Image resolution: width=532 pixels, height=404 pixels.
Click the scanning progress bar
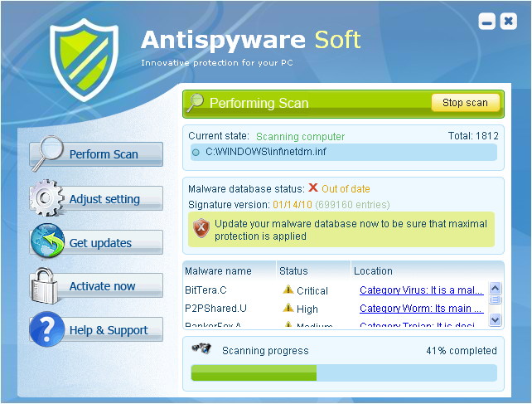point(344,372)
